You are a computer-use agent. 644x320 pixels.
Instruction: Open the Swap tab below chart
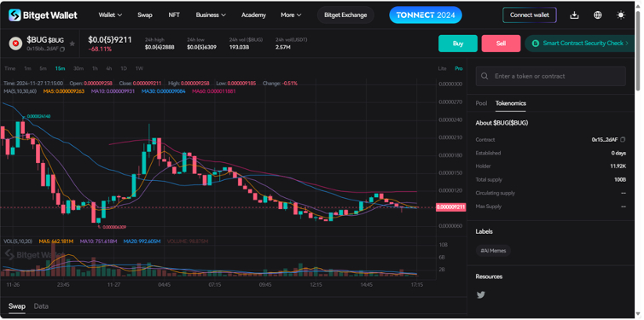[17, 306]
